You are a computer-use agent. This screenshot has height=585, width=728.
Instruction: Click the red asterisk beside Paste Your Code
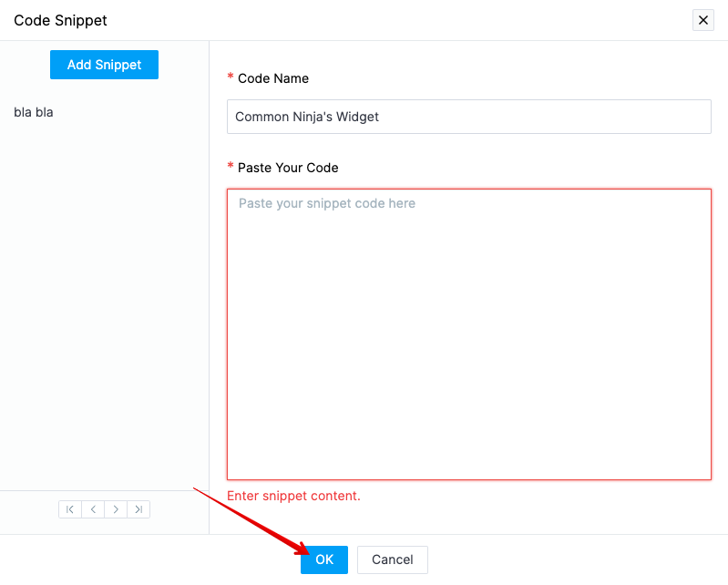231,167
